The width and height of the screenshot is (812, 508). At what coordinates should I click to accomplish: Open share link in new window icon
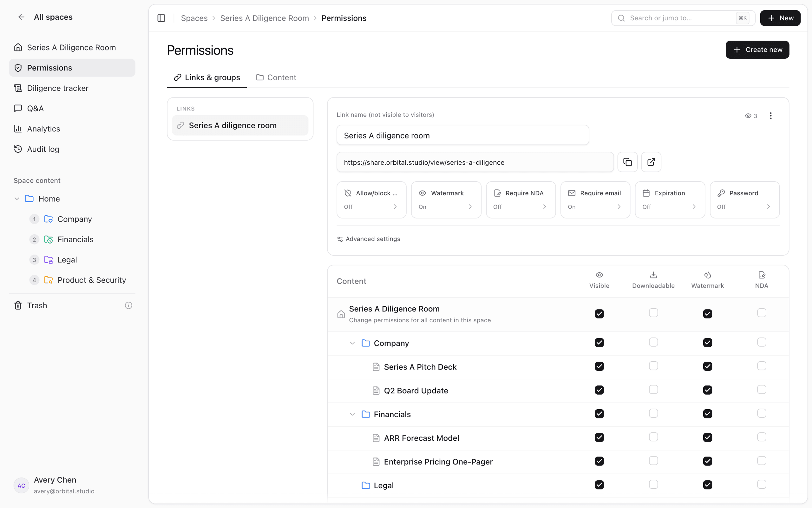click(x=651, y=162)
